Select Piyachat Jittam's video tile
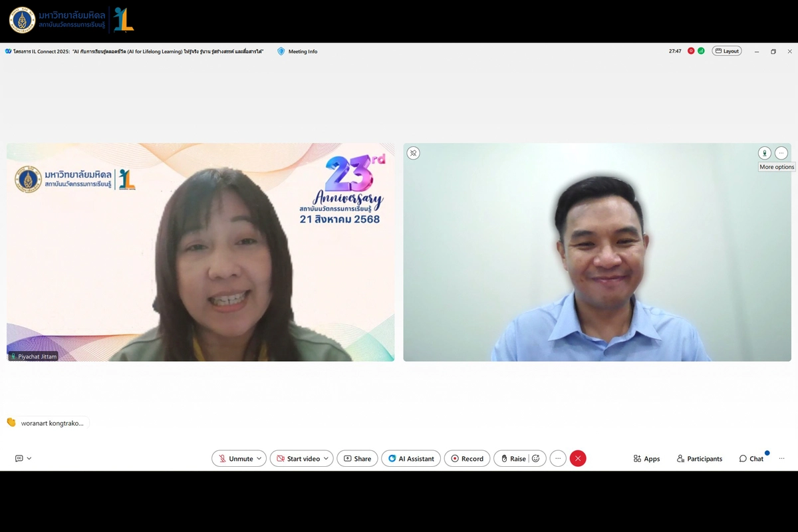Screen dimensions: 798x532 [200, 253]
